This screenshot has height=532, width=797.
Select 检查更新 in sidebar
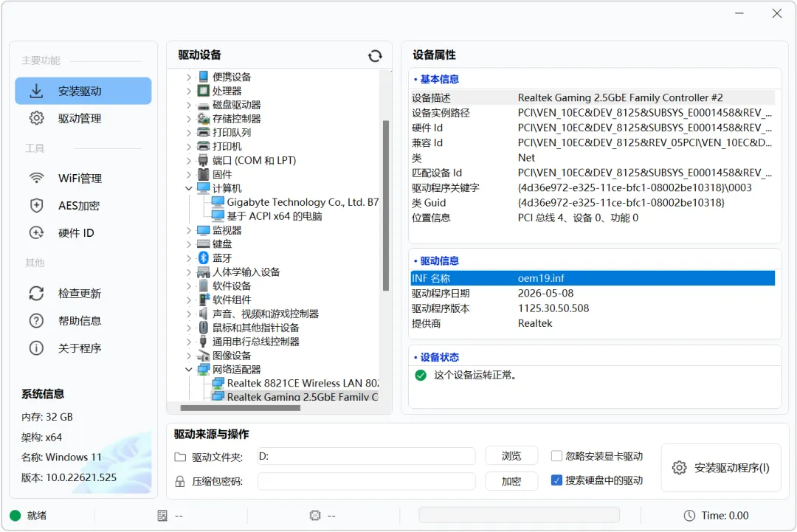point(83,294)
